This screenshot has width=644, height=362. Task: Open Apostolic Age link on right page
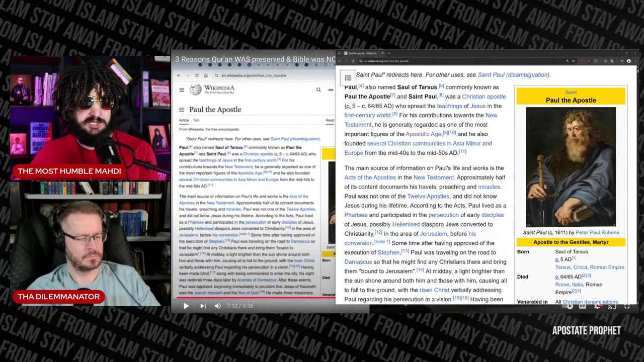point(424,134)
